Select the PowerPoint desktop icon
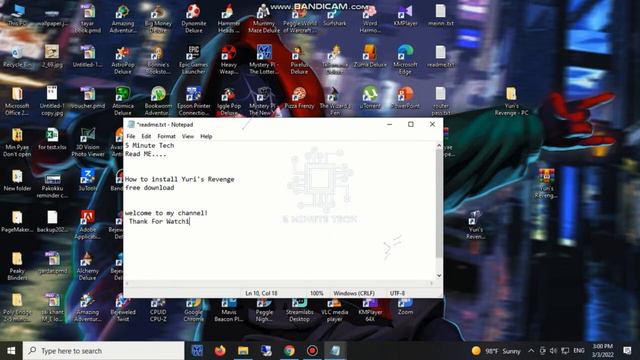Viewport: 640px width, 360px height. 405,98
